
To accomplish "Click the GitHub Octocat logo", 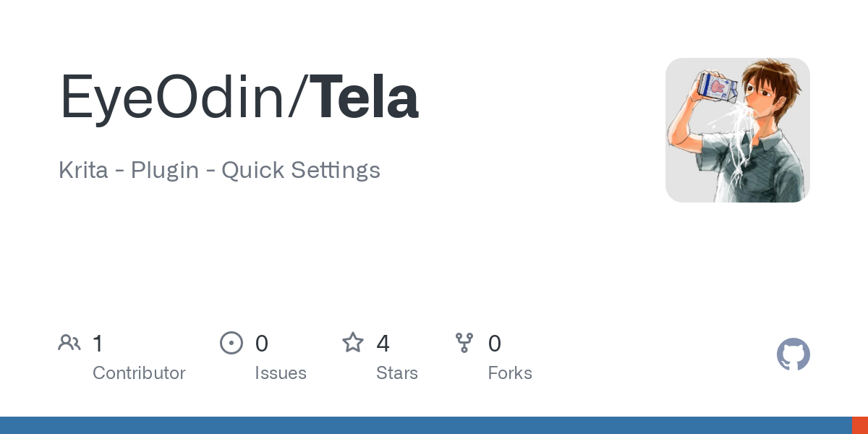I will (x=793, y=354).
